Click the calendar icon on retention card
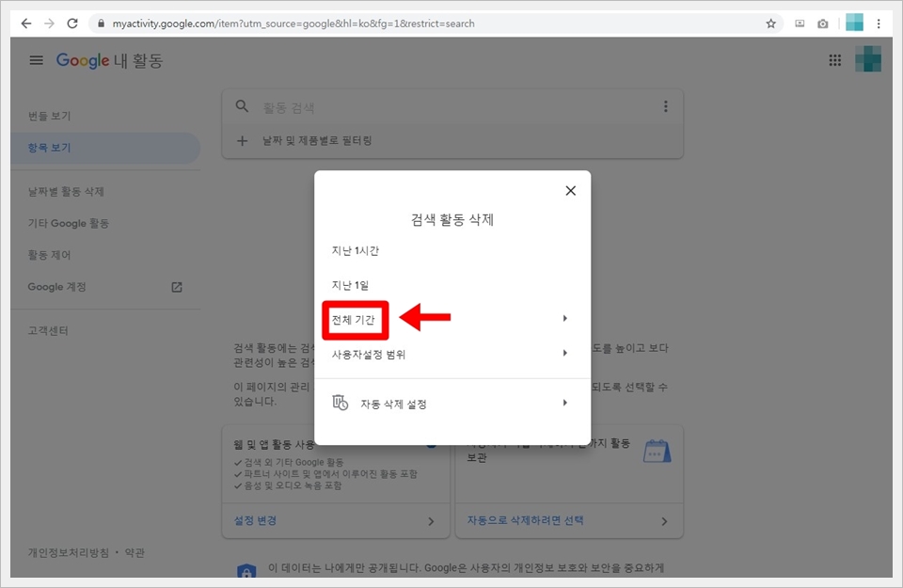 tap(657, 452)
